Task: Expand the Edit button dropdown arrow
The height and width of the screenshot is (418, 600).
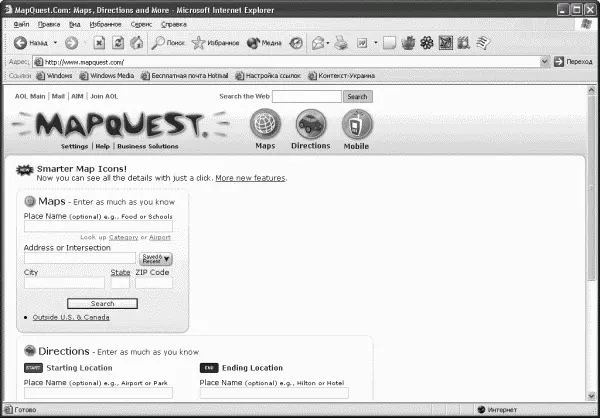Action: point(375,43)
